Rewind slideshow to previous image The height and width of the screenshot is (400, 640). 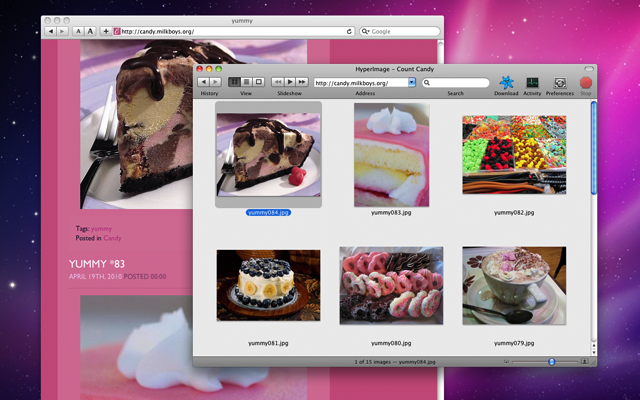277,81
